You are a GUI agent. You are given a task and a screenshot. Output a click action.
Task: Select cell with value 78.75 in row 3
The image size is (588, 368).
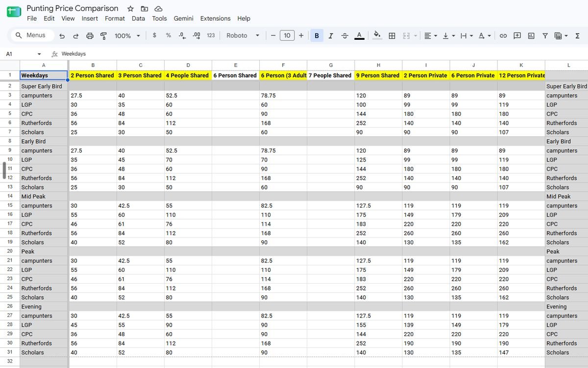283,96
